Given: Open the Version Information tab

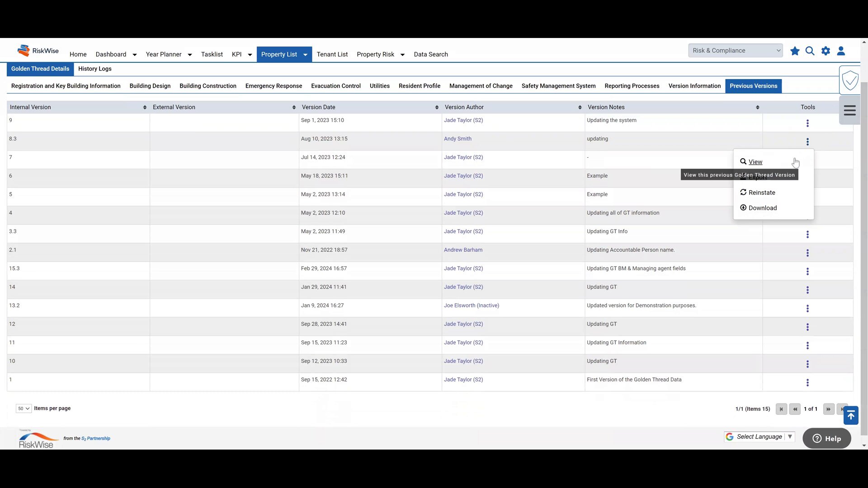Looking at the screenshot, I should point(694,86).
